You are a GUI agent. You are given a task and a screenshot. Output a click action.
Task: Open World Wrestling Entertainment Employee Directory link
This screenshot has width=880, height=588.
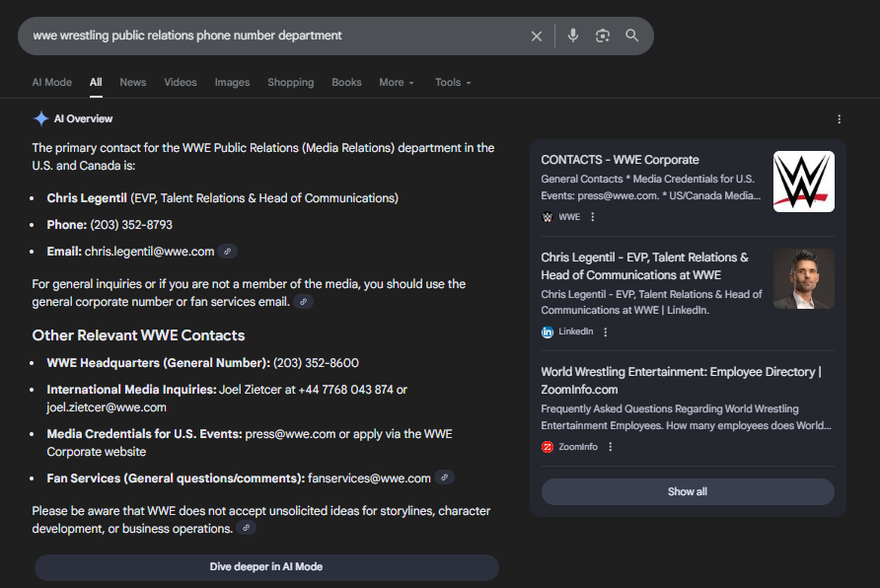click(681, 381)
